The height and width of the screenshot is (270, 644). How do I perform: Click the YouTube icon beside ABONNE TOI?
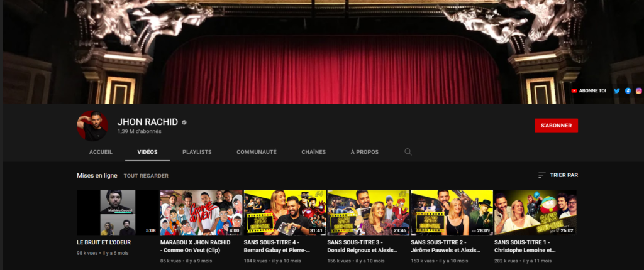point(574,90)
